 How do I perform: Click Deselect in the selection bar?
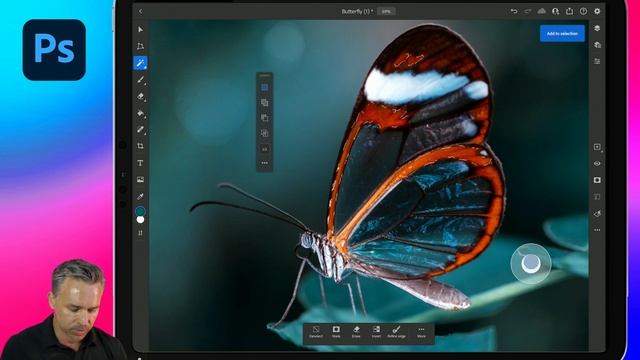[x=316, y=332]
